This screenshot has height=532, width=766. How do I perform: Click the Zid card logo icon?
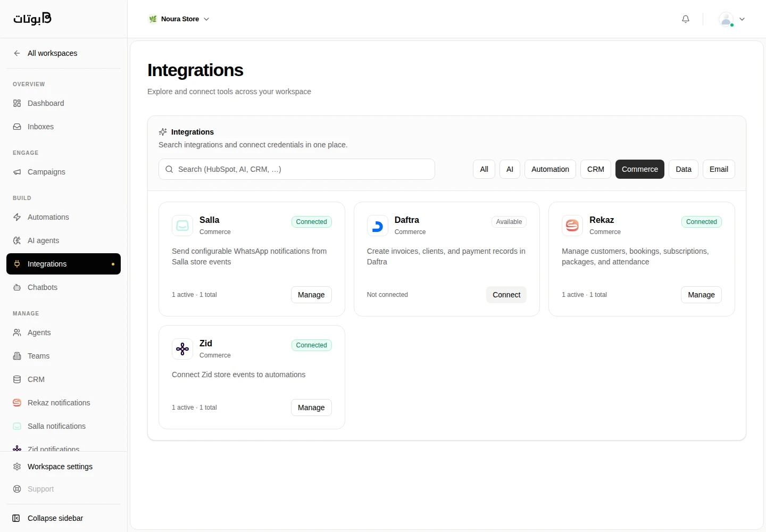tap(182, 349)
